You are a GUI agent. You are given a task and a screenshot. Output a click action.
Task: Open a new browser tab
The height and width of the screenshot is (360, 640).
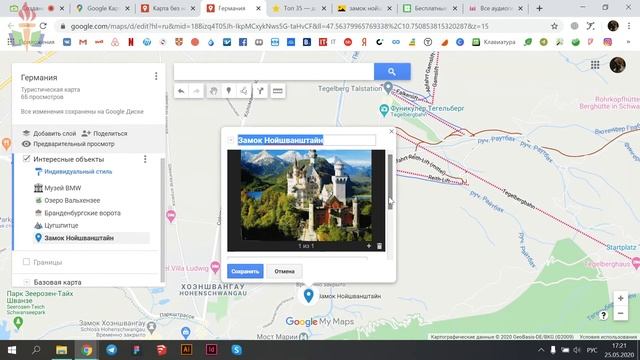539,8
